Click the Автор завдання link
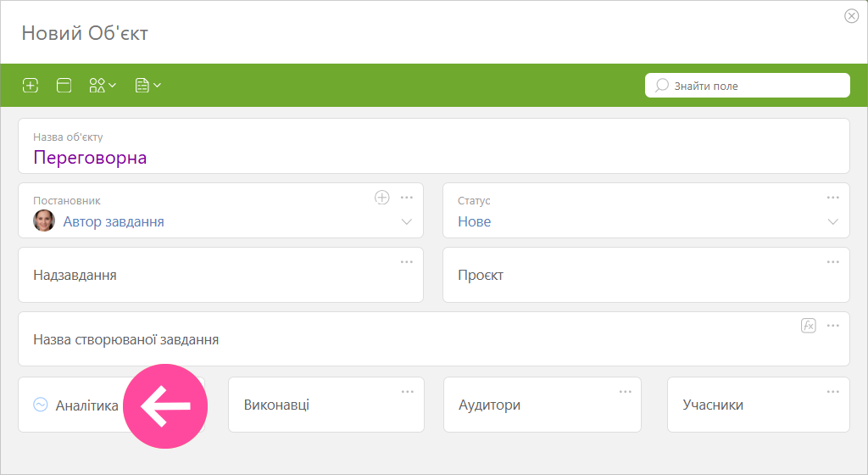The width and height of the screenshot is (868, 475). pyautogui.click(x=114, y=221)
